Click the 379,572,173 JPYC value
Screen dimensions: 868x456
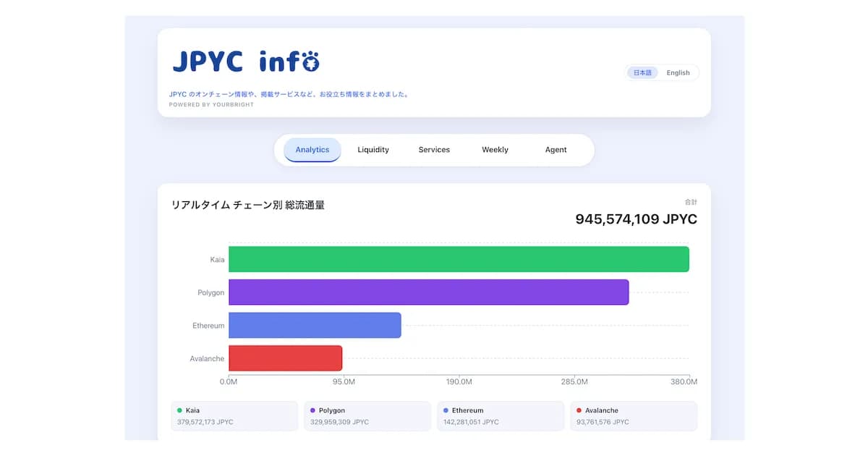(x=205, y=422)
